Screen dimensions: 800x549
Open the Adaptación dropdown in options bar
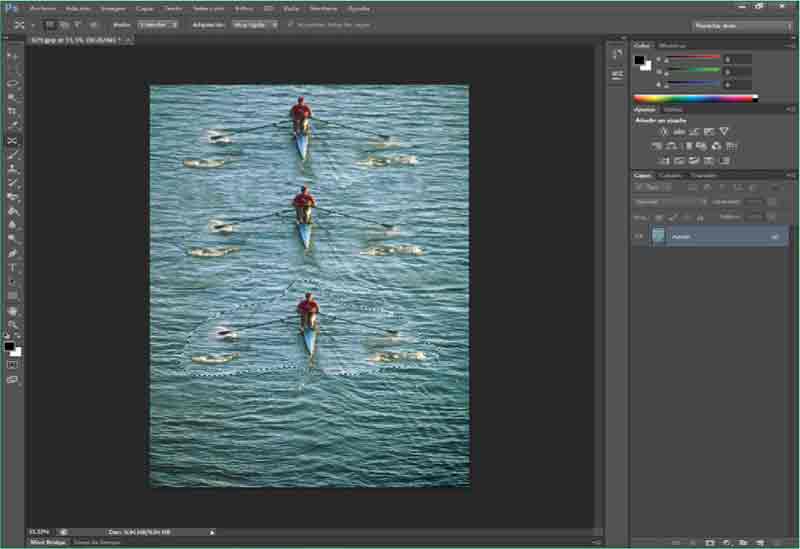[255, 23]
